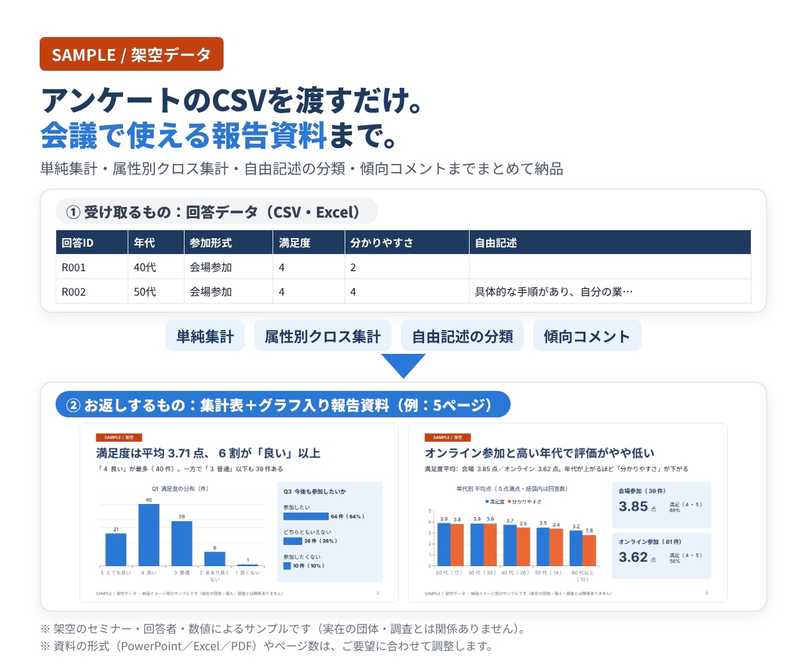Screen dimensions: 807x672
Task: Click the footnote starting ※ 資料の形式
Action: point(267,646)
